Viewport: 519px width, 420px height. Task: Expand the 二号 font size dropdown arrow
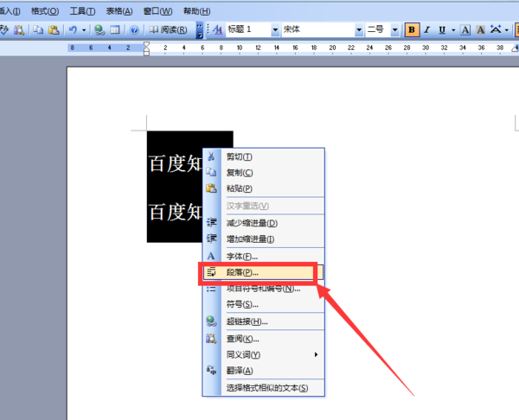[395, 30]
